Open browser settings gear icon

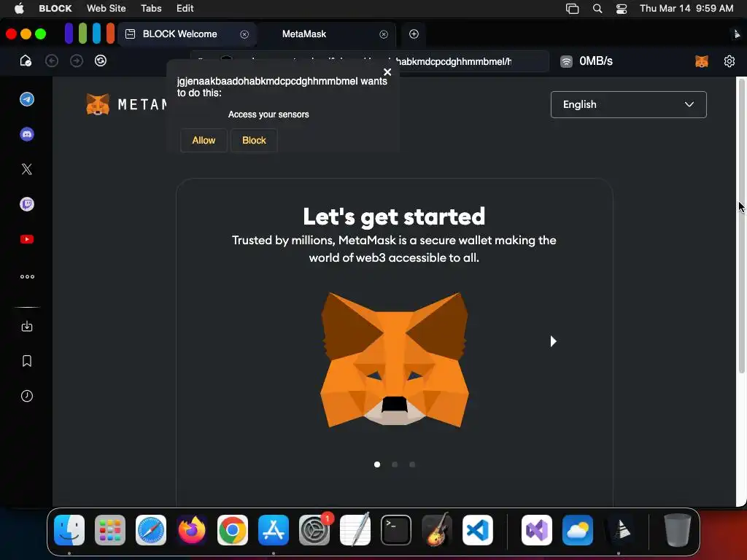tap(729, 61)
